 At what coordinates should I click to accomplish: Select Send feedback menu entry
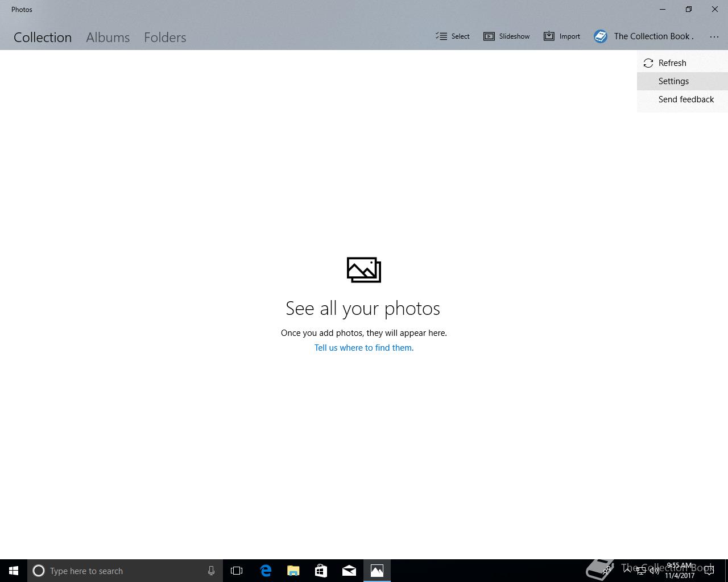(682, 99)
